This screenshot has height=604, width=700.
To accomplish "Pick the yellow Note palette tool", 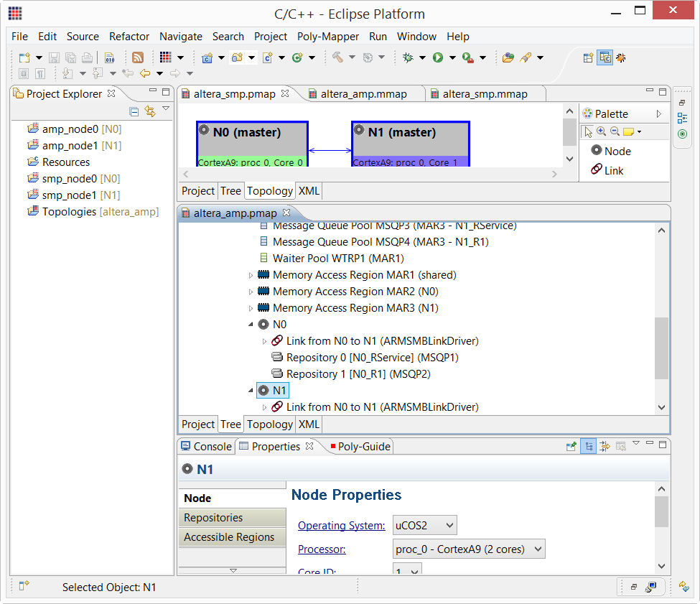I will point(629,131).
